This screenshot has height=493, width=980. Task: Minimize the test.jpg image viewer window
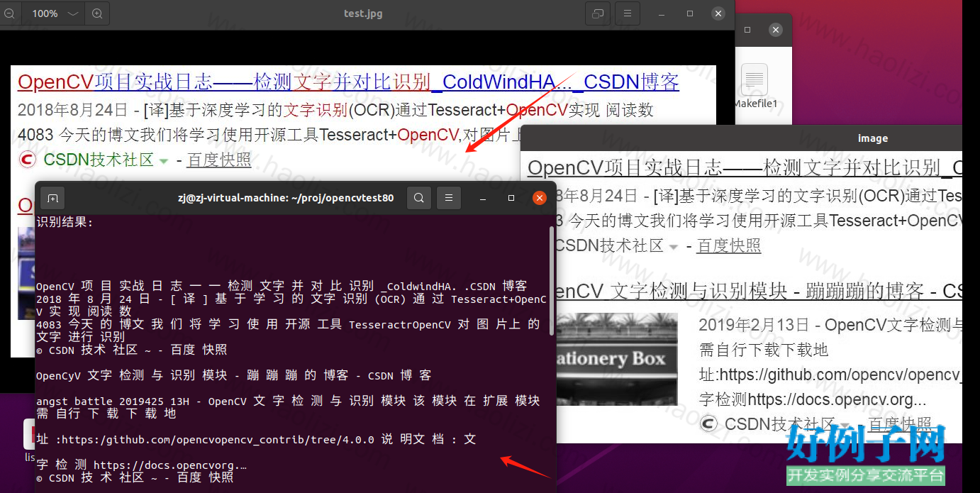coord(662,13)
